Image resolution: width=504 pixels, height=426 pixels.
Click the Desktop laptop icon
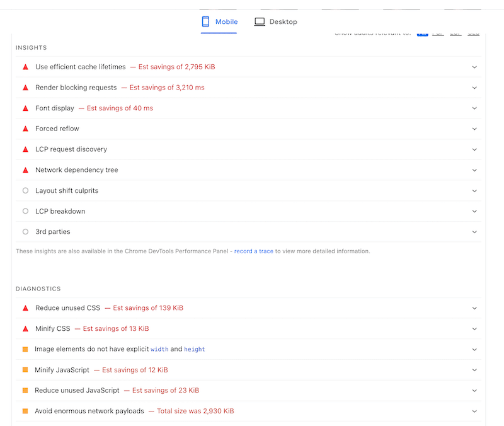tap(260, 21)
